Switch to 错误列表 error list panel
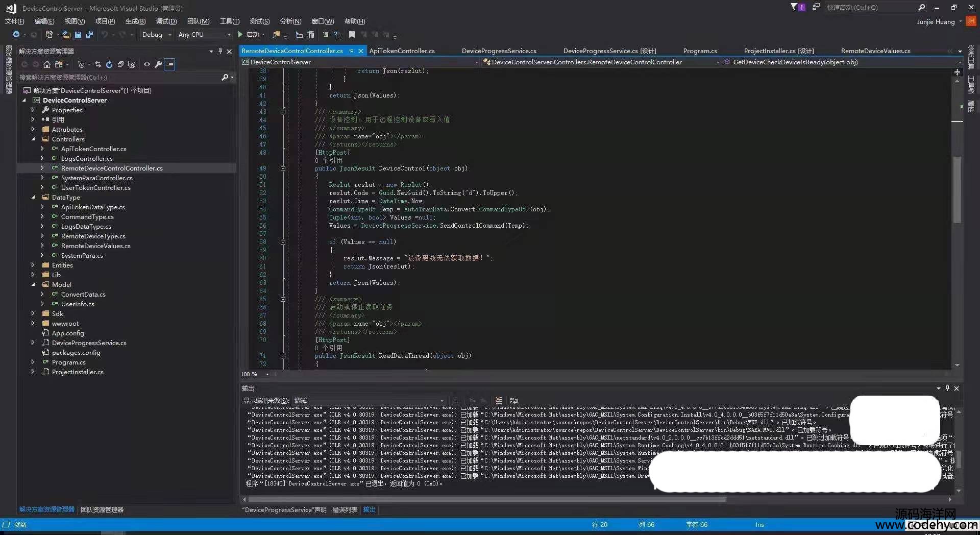The height and width of the screenshot is (535, 980). [345, 510]
